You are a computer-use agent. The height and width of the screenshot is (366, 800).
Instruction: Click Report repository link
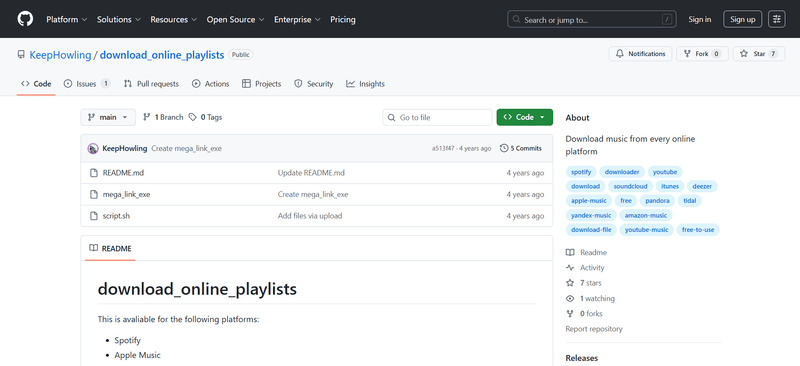[594, 329]
